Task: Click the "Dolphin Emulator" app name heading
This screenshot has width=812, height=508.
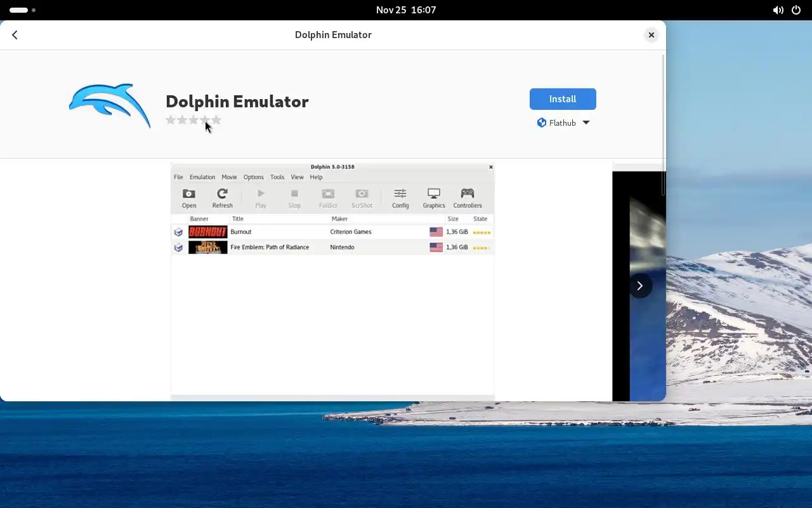Action: click(x=237, y=102)
